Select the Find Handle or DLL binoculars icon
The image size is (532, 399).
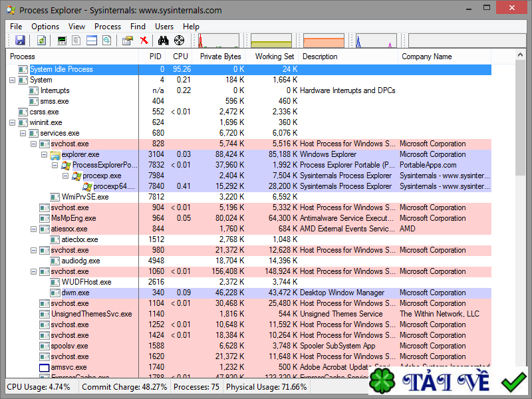point(163,40)
